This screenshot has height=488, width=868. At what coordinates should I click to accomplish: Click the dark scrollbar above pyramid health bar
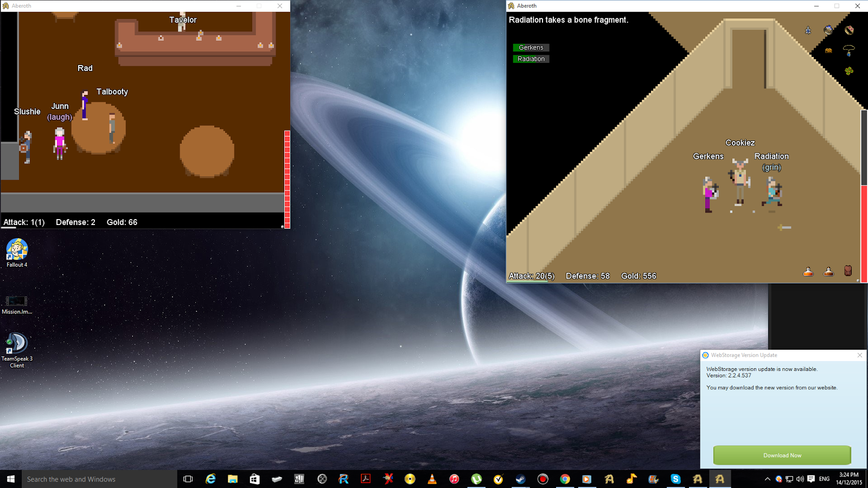864,147
